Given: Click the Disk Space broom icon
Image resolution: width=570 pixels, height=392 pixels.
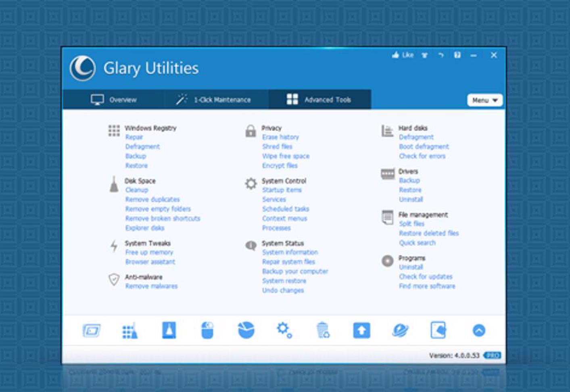Looking at the screenshot, I should coord(114,184).
